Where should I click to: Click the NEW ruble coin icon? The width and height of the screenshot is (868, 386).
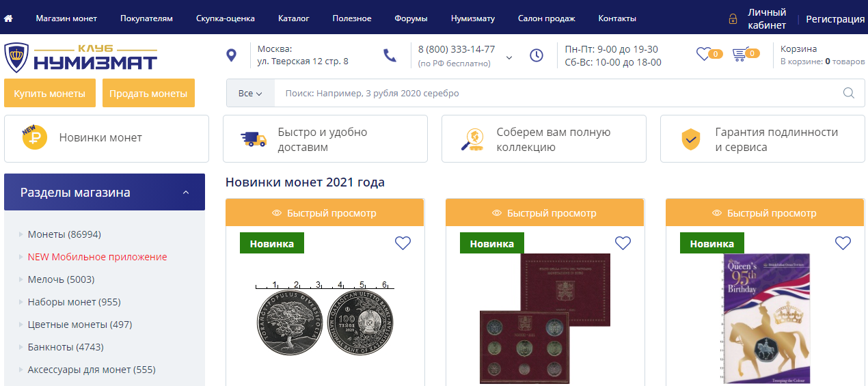coord(34,137)
